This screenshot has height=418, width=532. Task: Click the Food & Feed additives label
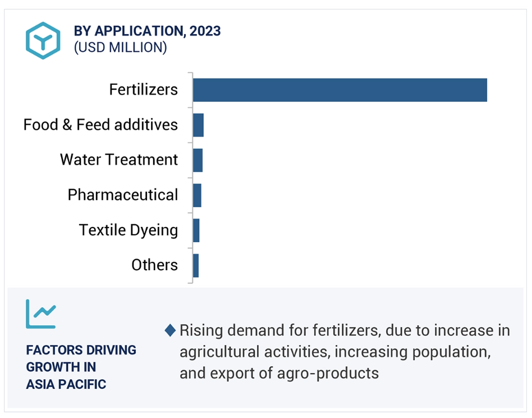(100, 125)
